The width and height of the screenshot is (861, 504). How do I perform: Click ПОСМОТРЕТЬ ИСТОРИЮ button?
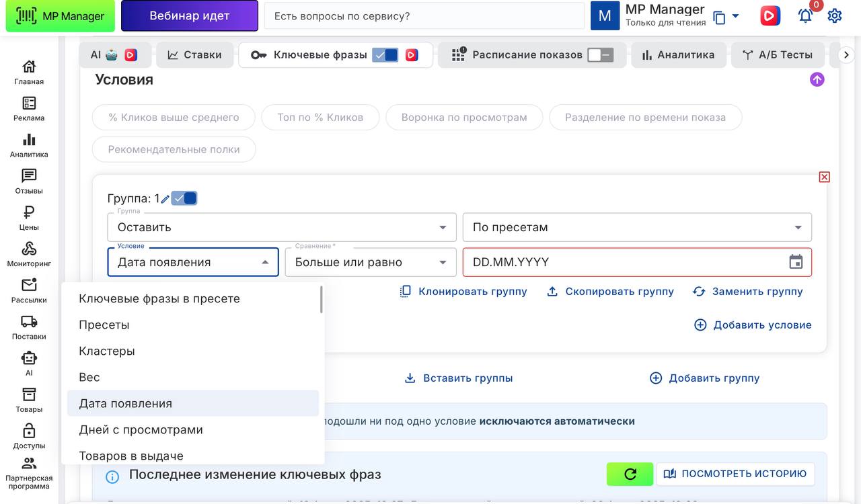(735, 474)
